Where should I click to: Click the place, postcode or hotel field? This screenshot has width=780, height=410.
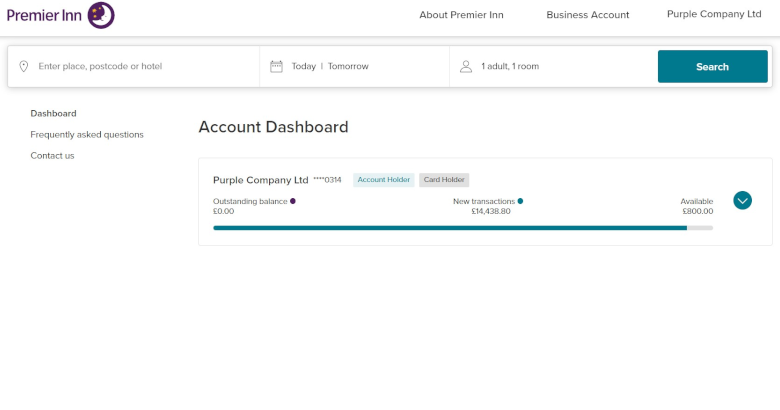tap(140, 67)
